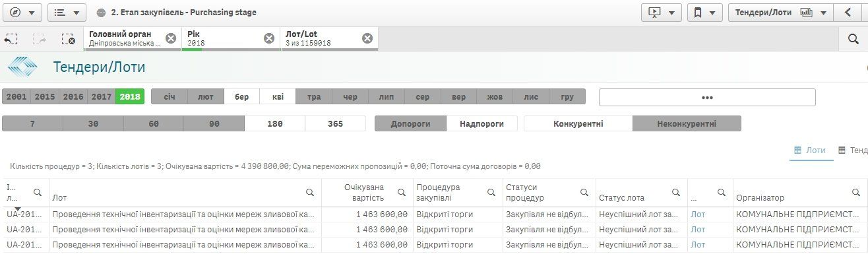Clear the Рік 2018 selection
Image resolution: width=868 pixels, height=264 pixels.
point(269,38)
